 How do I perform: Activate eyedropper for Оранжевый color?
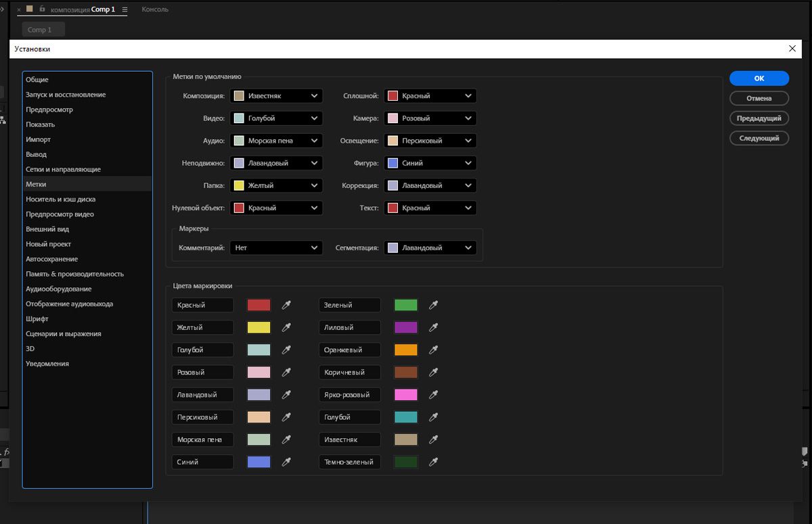pyautogui.click(x=434, y=350)
